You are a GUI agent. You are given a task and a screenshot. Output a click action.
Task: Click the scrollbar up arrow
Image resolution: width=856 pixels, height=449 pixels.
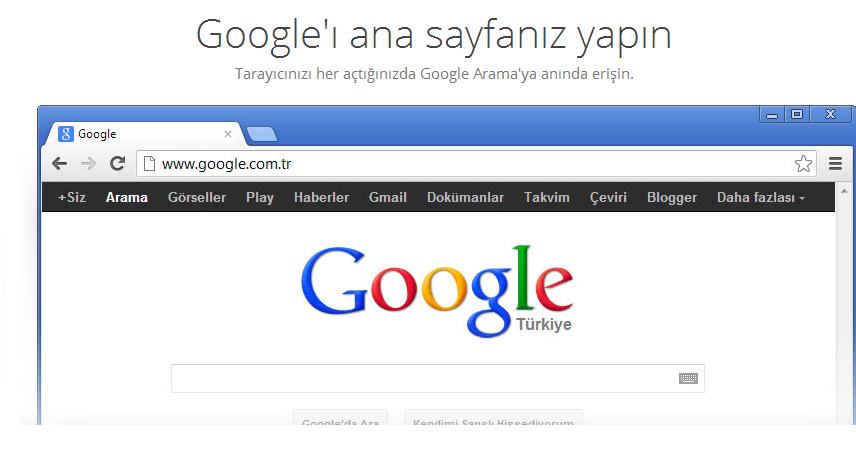click(x=844, y=191)
